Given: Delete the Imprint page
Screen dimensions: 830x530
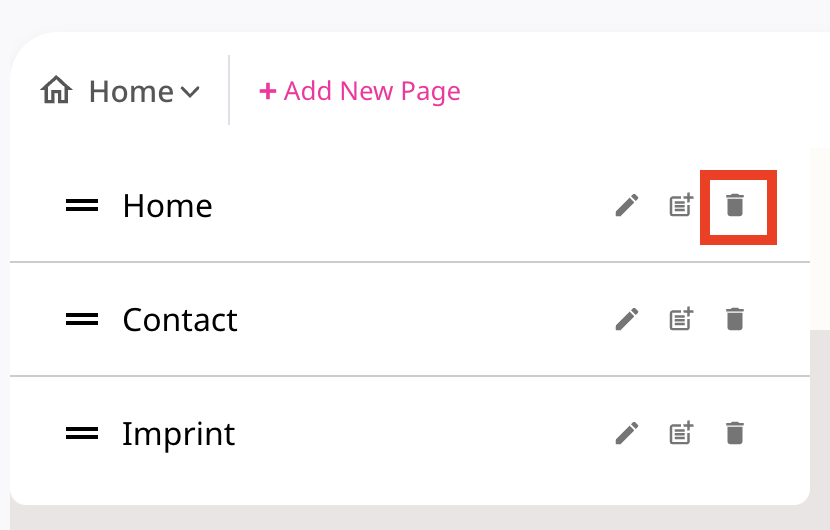Looking at the screenshot, I should tap(735, 433).
